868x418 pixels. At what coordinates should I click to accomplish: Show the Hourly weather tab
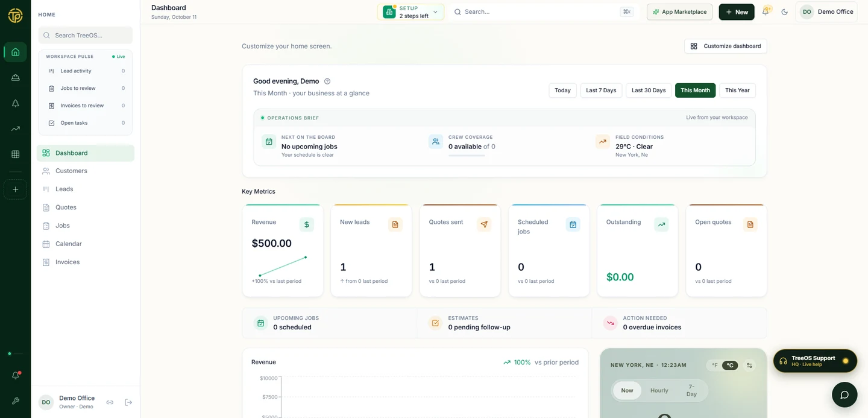pos(659,390)
